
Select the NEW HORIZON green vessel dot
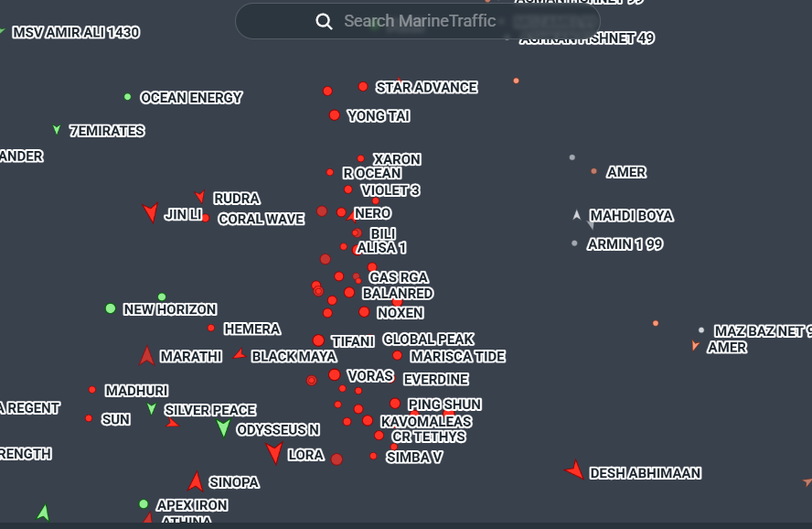tap(111, 308)
